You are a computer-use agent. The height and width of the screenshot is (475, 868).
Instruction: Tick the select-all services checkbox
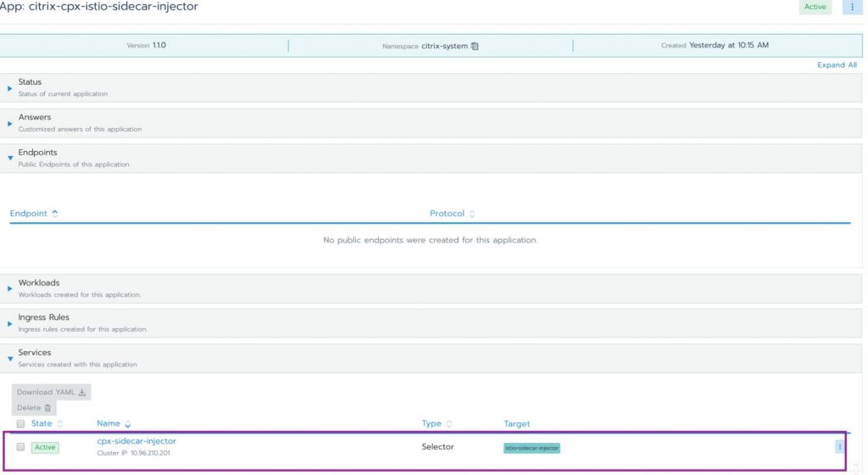21,423
